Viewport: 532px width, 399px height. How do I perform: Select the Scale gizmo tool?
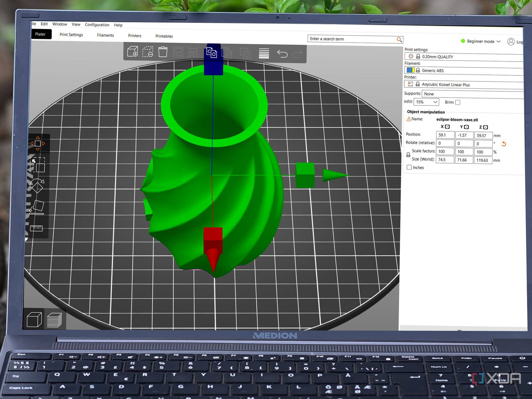coord(38,165)
